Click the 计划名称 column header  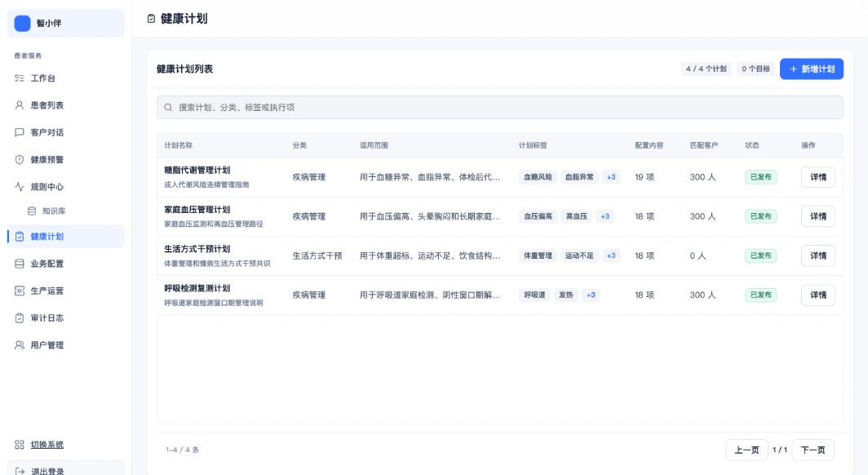[x=178, y=145]
